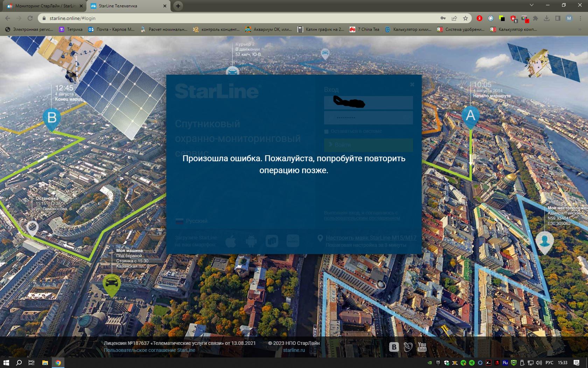Click the saved password key icon
Screen dimensions: 588x368
[443, 18]
